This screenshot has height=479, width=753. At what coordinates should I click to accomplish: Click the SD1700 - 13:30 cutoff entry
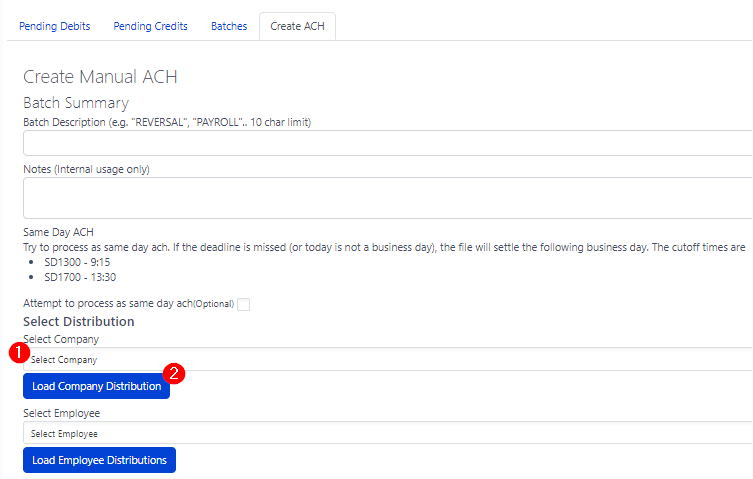80,277
